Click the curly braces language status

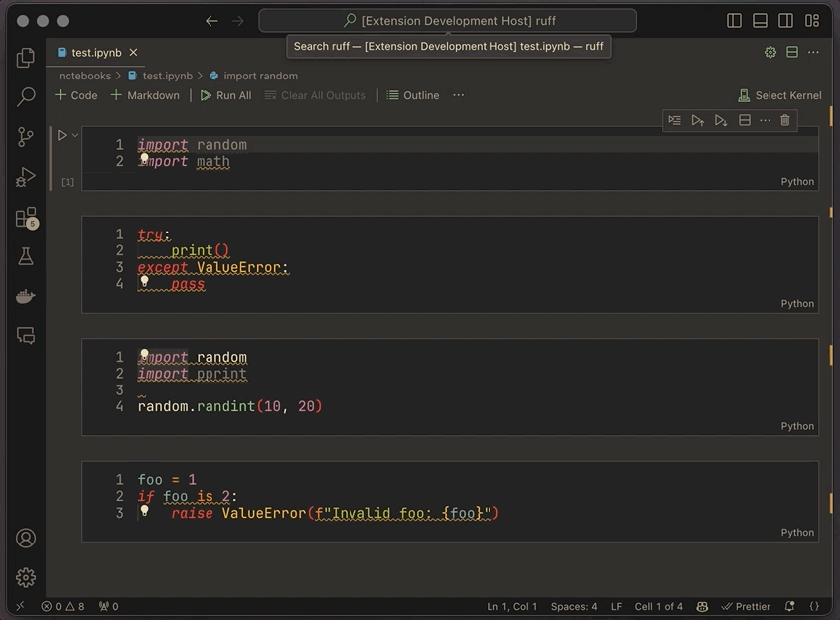point(814,606)
